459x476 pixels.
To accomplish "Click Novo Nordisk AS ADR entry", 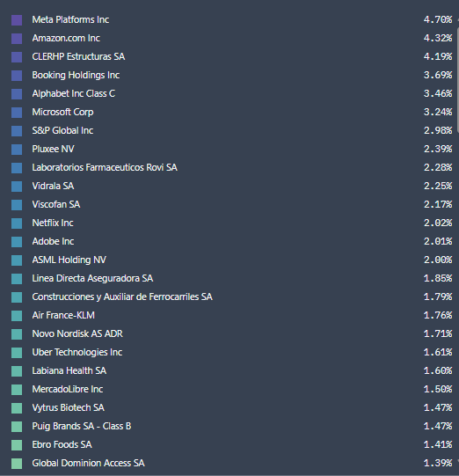I will 77,334.
